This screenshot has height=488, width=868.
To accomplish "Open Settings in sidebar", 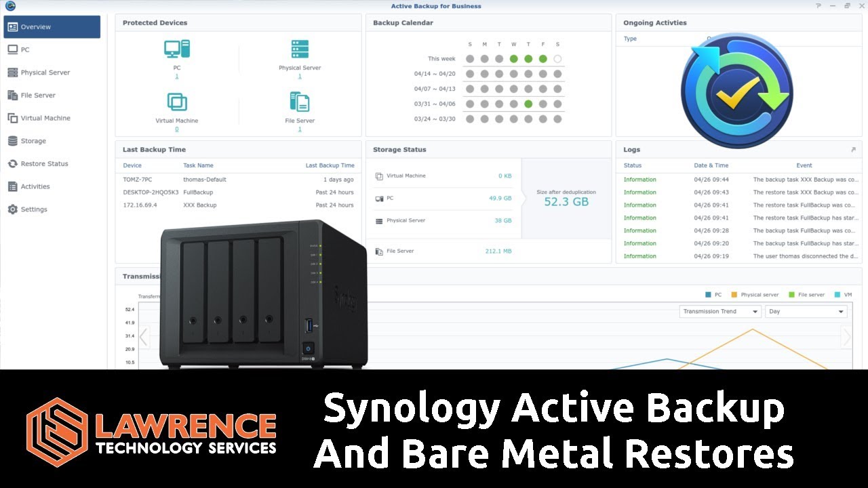I will point(52,209).
